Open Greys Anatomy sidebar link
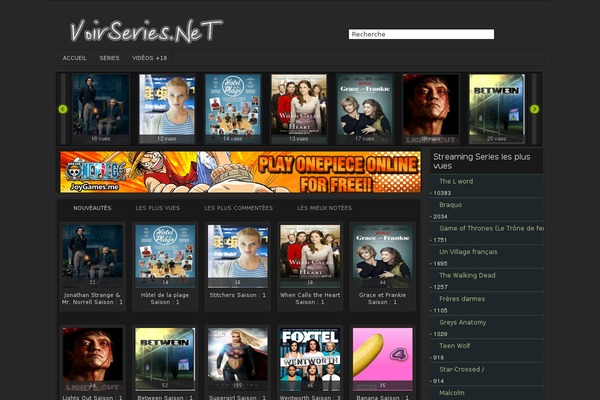 pos(463,322)
